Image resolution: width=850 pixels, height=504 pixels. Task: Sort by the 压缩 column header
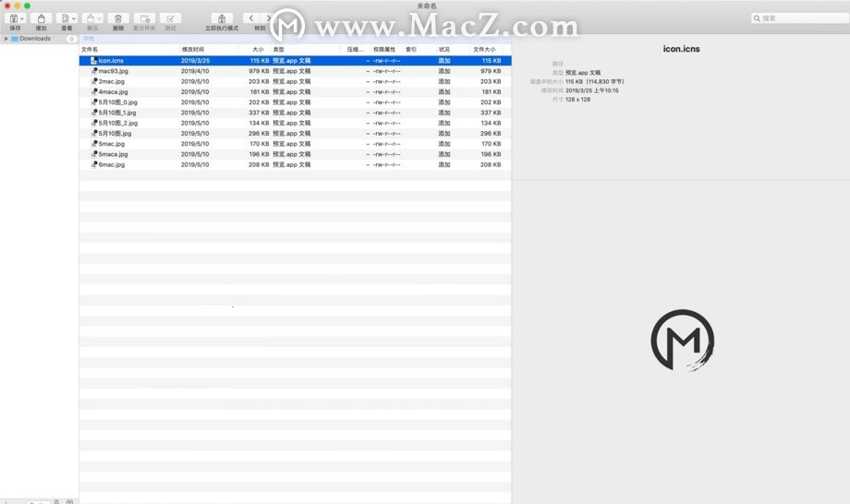(355, 49)
